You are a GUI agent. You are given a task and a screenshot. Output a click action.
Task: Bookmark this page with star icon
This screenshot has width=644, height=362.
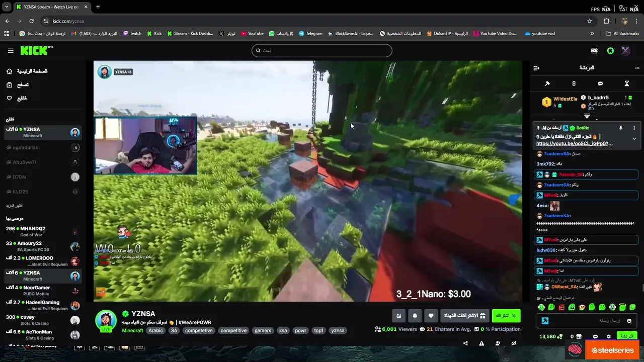tap(590, 21)
